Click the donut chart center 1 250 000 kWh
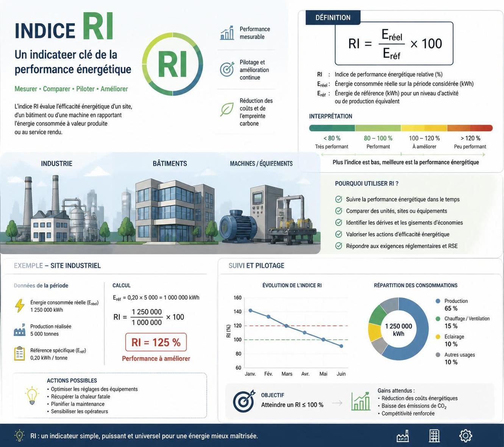The width and height of the screenshot is (504, 447). coord(398,330)
